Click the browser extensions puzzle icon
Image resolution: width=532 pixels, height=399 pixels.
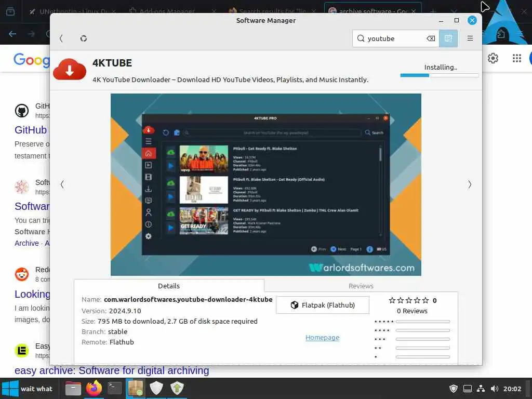501,34
